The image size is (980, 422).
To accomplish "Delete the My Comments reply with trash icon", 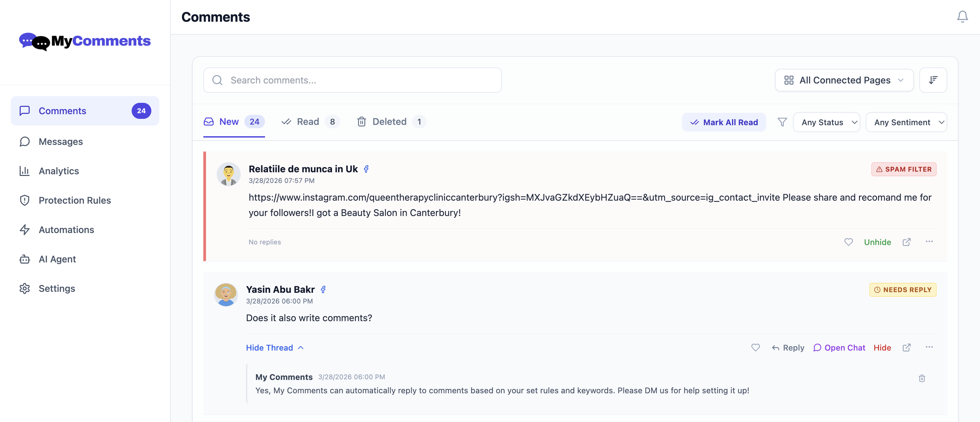I will (x=922, y=378).
